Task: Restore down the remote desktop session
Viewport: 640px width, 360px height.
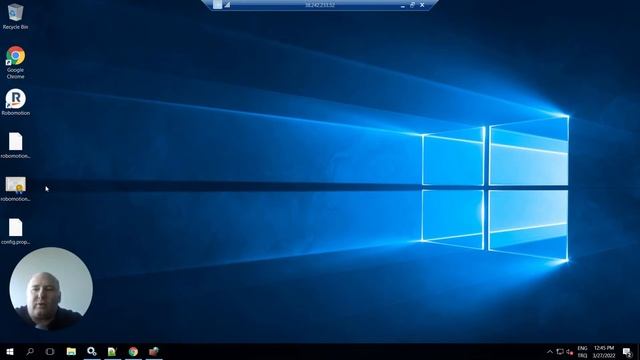Action: 412,5
